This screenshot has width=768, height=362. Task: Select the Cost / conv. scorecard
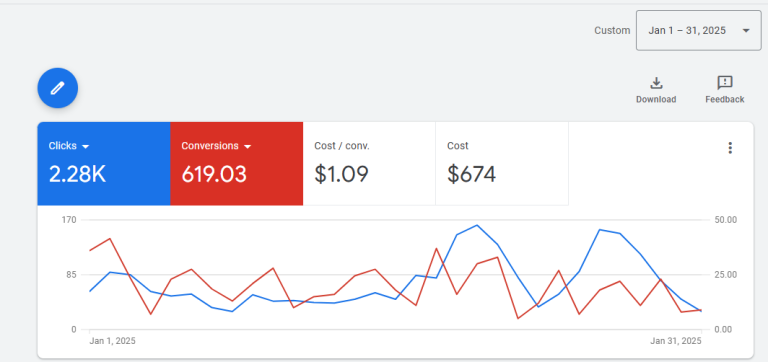point(369,164)
